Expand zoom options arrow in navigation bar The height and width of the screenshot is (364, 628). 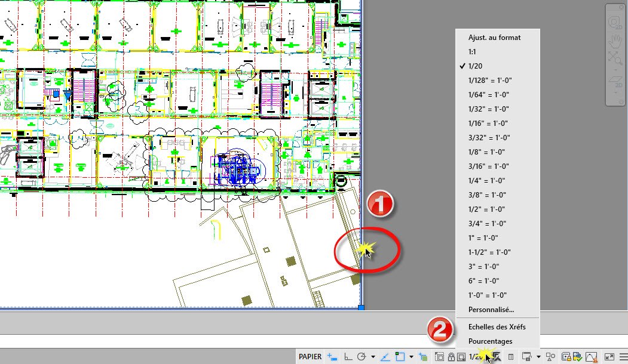pos(615,70)
